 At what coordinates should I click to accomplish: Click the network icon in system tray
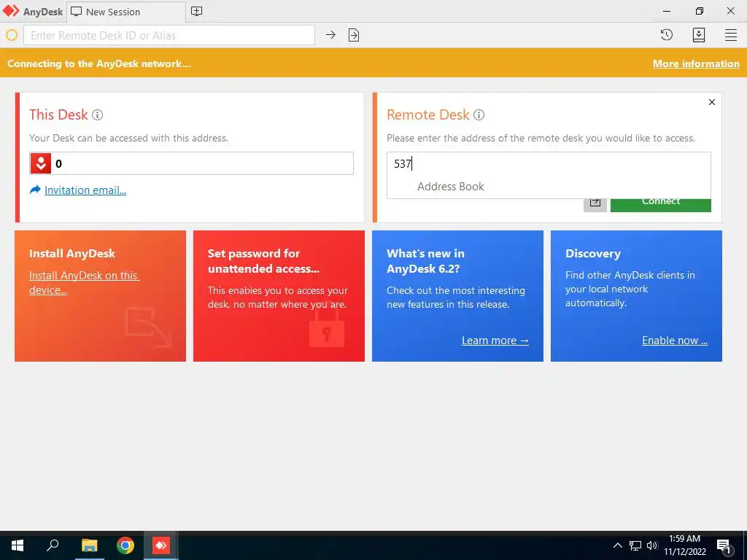click(x=635, y=545)
